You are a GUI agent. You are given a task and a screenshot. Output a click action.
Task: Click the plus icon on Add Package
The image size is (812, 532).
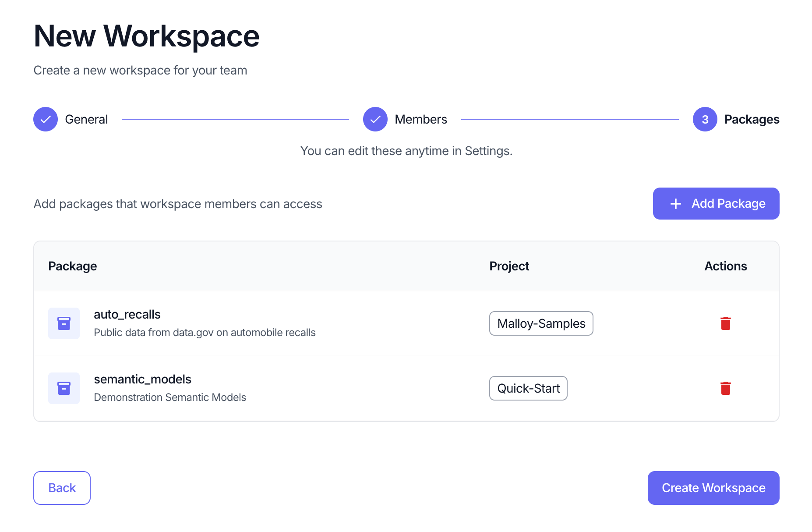[675, 203]
